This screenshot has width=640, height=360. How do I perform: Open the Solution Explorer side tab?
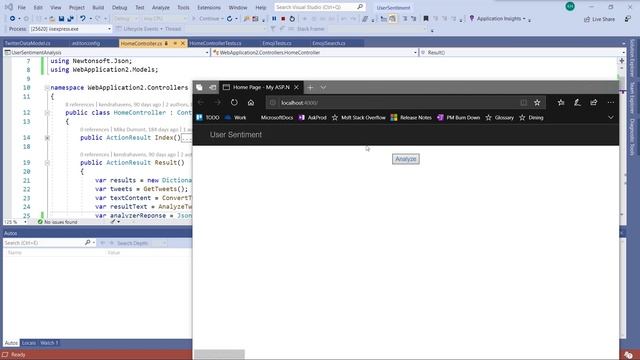point(632,58)
